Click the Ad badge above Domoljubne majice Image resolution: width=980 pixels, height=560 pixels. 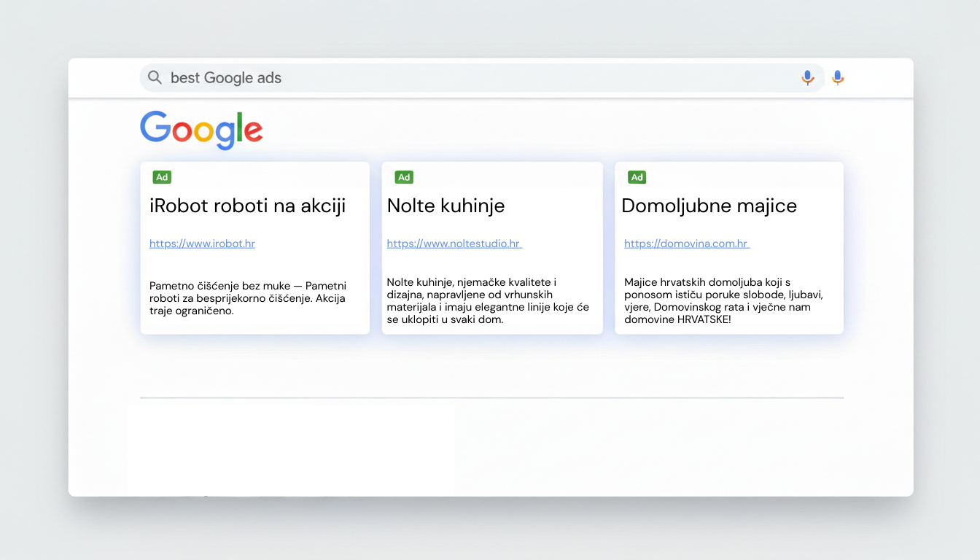click(637, 177)
